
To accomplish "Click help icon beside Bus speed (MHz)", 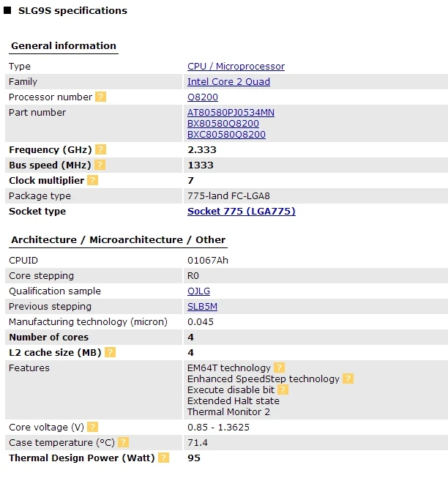I will (x=100, y=165).
